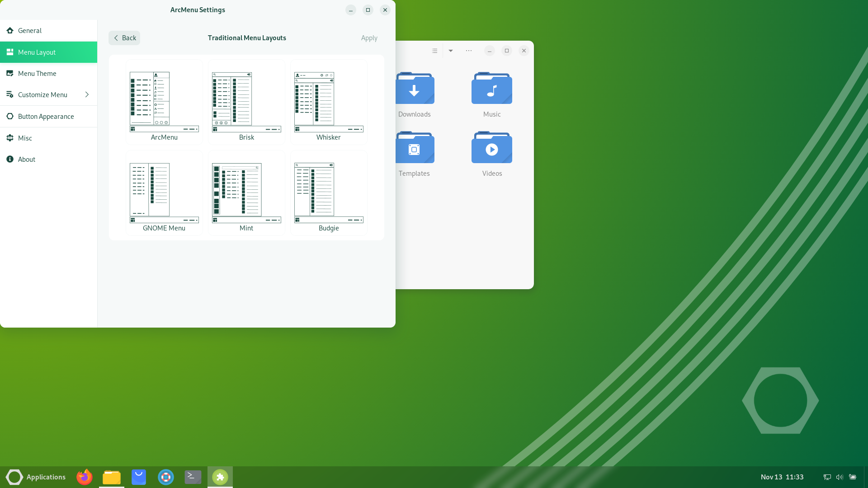This screenshot has width=868, height=488.
Task: Open the Software store from taskbar
Action: point(139,477)
